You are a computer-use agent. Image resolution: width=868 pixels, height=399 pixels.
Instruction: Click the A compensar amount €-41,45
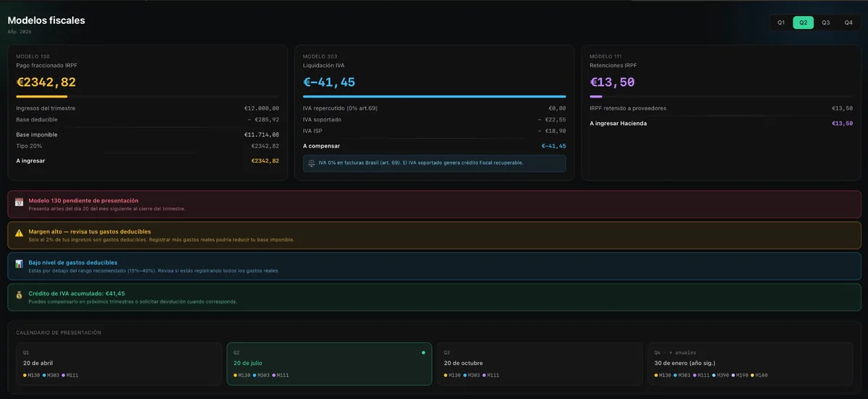(553, 146)
